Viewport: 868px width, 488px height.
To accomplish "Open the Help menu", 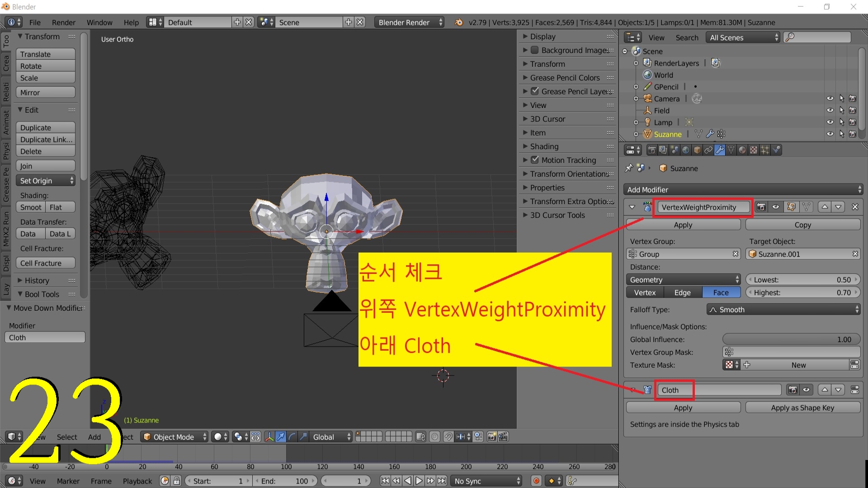I will click(131, 22).
